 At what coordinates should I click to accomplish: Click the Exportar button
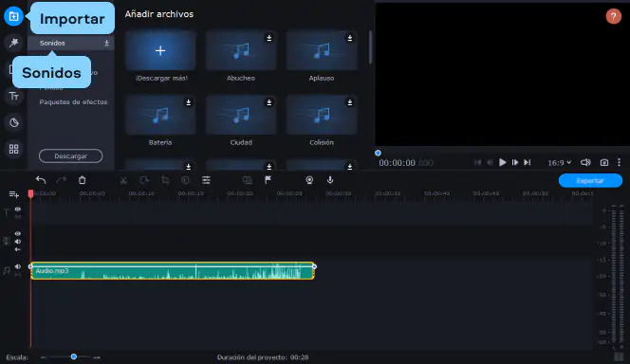pyautogui.click(x=590, y=181)
